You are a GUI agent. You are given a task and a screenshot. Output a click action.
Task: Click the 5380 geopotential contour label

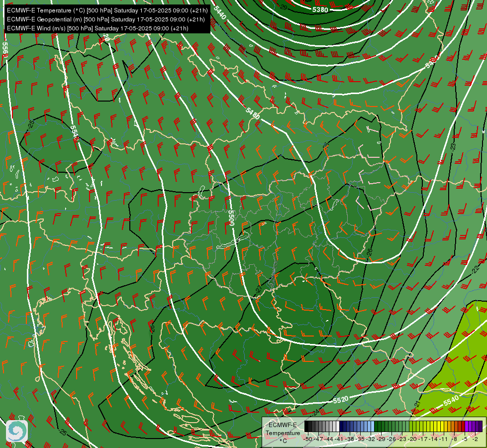click(x=320, y=10)
